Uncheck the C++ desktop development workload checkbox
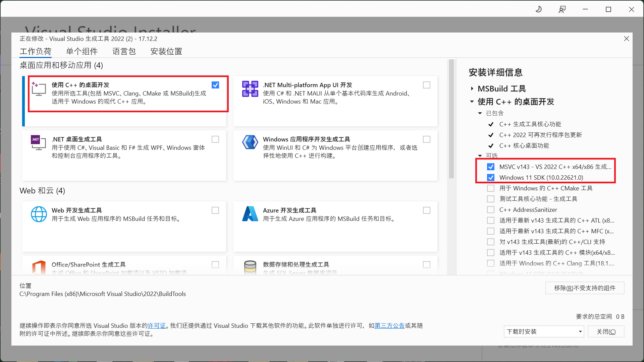This screenshot has width=644, height=362. [x=215, y=85]
